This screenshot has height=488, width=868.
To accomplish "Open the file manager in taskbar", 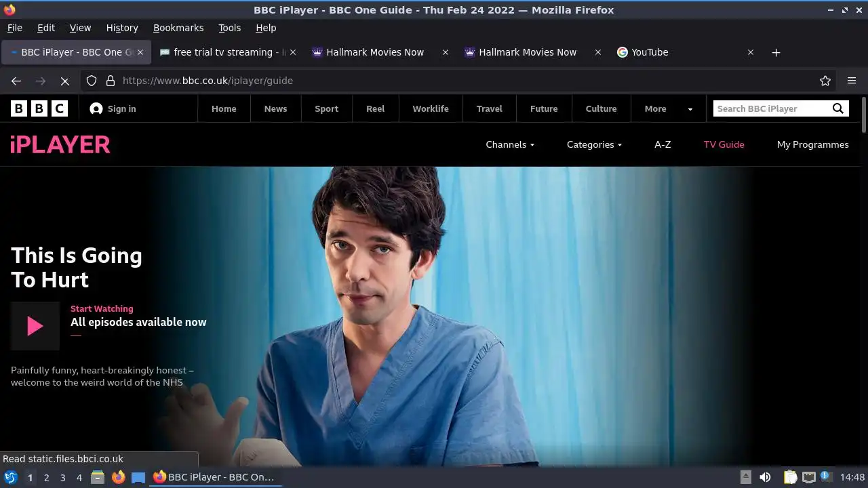I will pyautogui.click(x=98, y=477).
